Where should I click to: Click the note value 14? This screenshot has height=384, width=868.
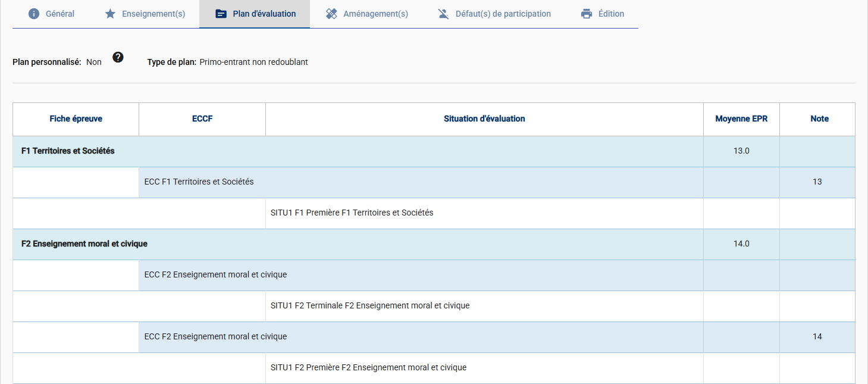[817, 337]
